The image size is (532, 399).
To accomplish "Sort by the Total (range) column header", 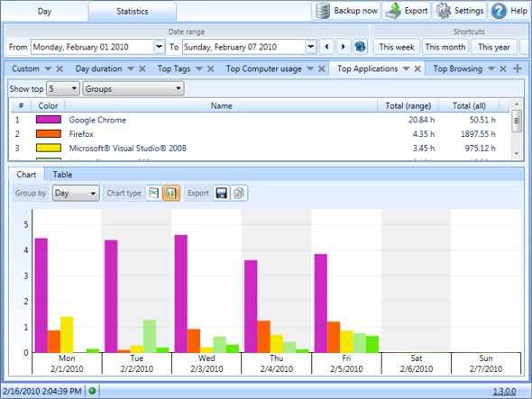I will 408,106.
